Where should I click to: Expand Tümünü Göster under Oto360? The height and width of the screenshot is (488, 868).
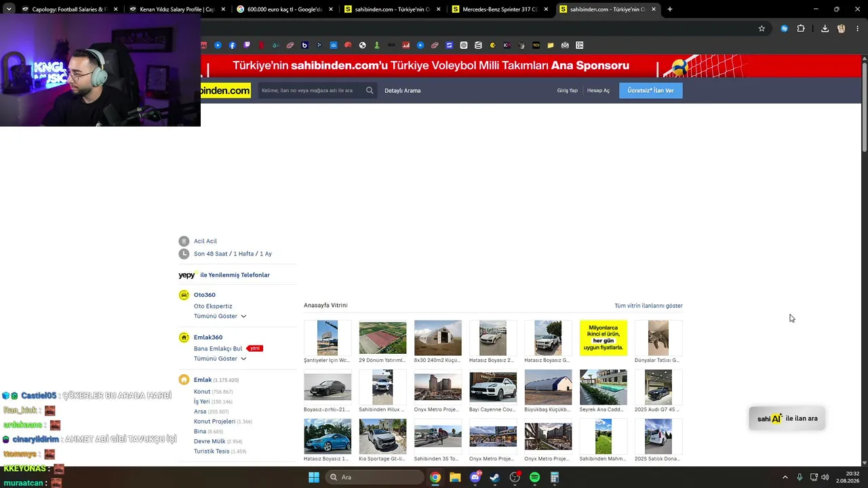click(x=220, y=317)
